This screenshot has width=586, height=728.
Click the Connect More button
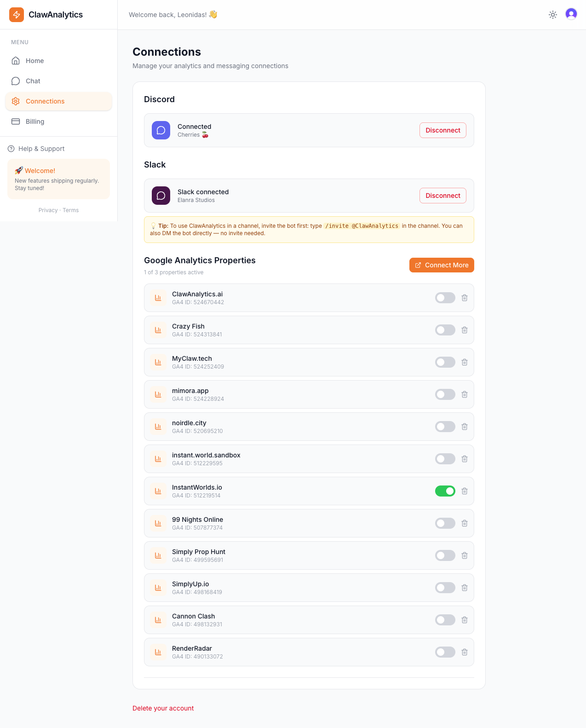[441, 265]
